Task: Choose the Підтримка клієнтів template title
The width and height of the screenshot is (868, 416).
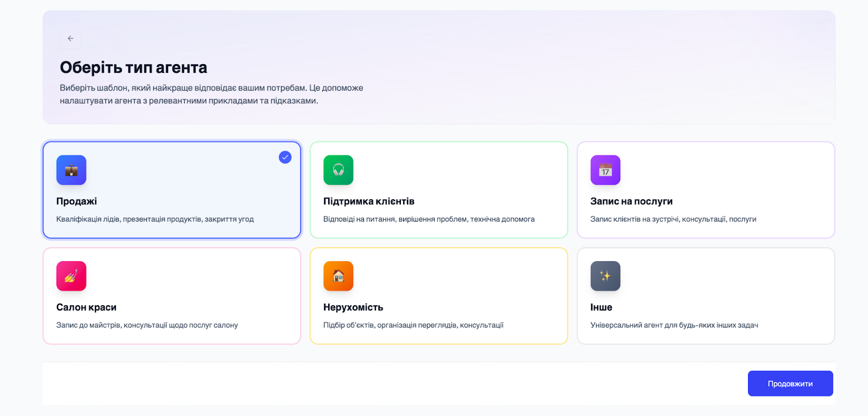Action: pyautogui.click(x=368, y=201)
